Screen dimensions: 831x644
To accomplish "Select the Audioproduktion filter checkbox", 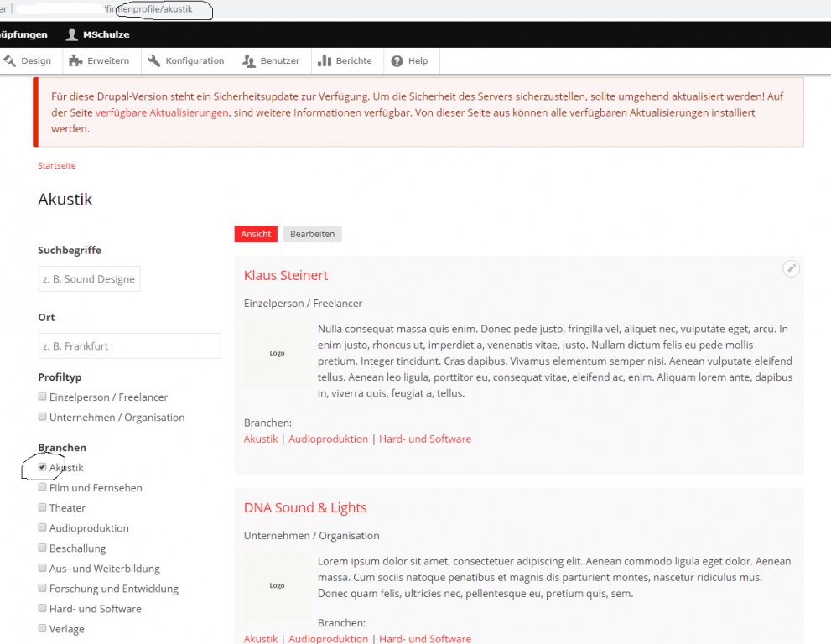I will click(x=43, y=527).
